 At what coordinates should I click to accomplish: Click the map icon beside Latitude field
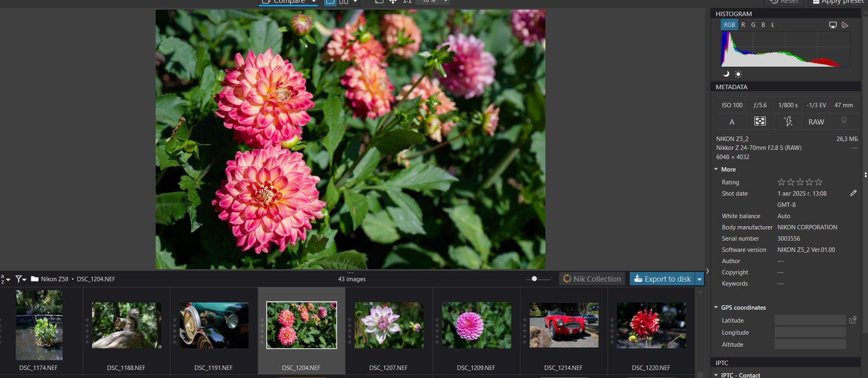853,320
